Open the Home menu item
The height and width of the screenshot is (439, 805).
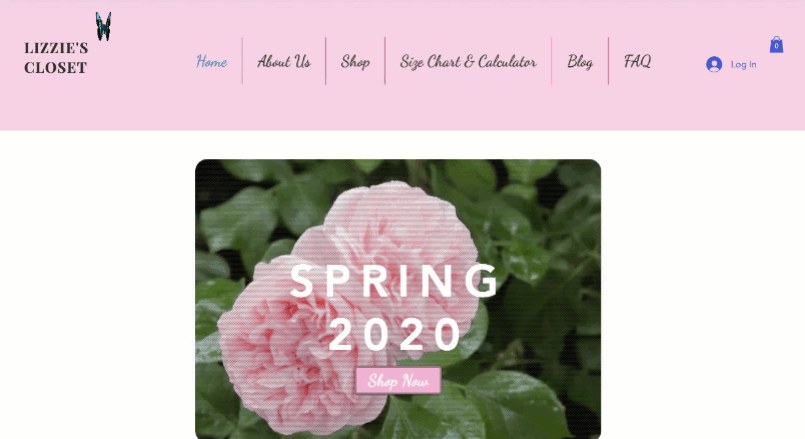click(212, 62)
